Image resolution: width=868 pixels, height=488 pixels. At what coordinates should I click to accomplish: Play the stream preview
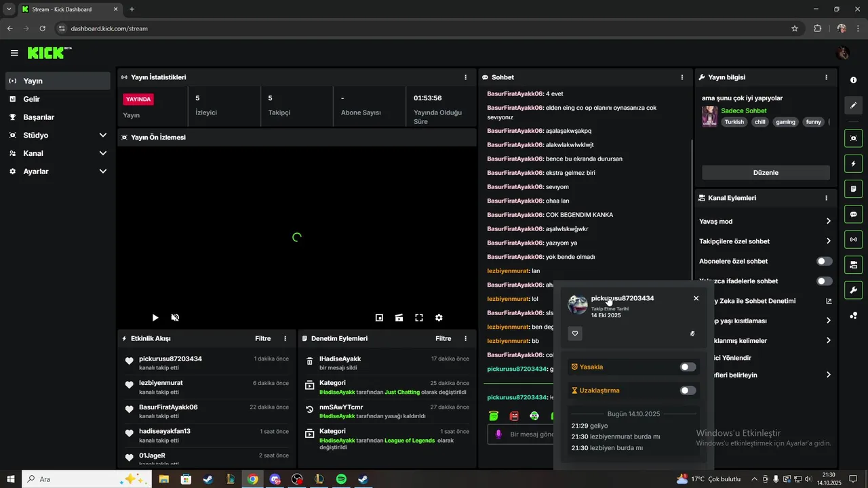click(155, 317)
